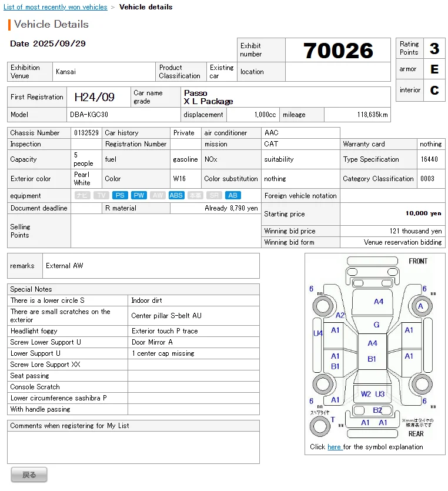Click the U4 mark on the side panel
Image resolution: width=448 pixels, height=491 pixels.
tap(318, 333)
